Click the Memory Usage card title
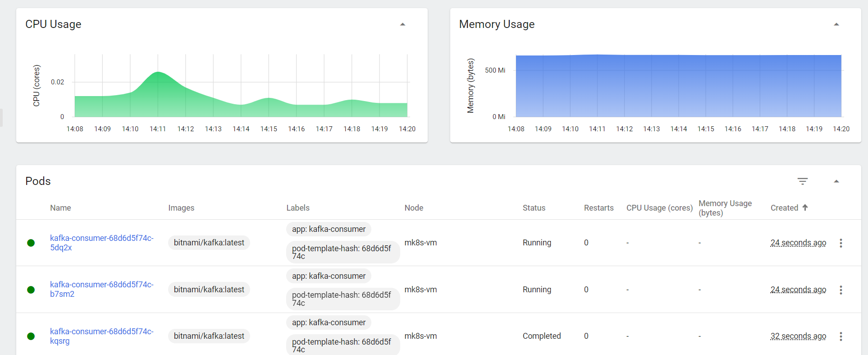The image size is (868, 355). (x=497, y=24)
